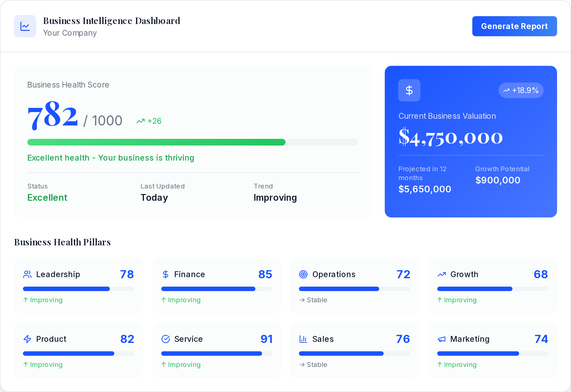Click the Service score 91

pos(267,339)
